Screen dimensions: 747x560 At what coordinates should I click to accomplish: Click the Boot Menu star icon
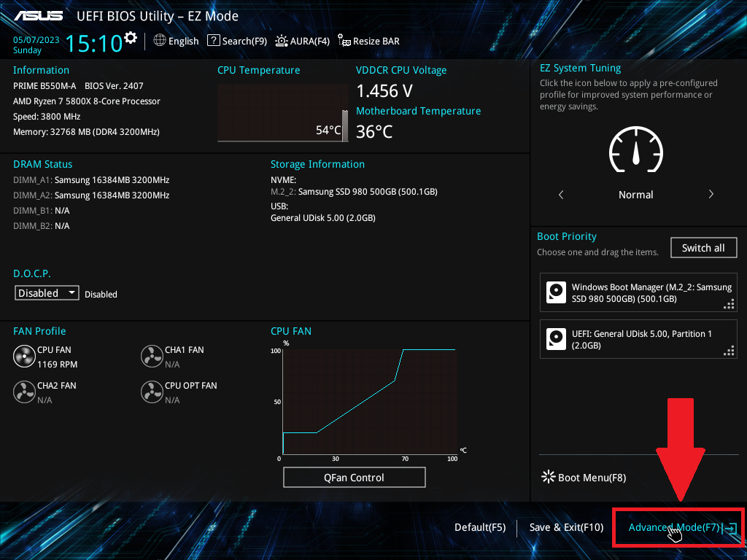coord(549,477)
